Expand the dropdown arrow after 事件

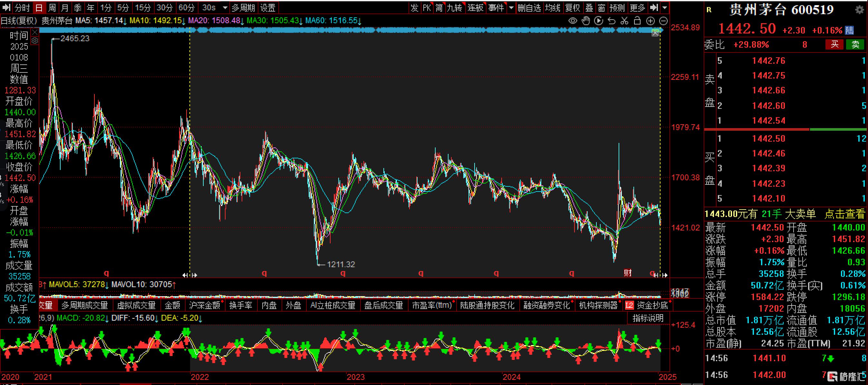(x=511, y=7)
